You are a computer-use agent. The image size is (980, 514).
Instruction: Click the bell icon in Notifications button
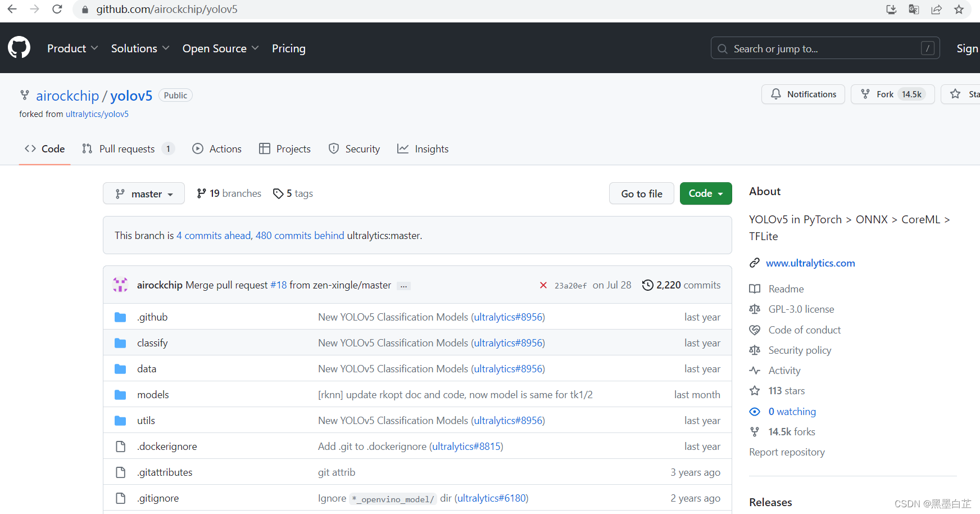776,94
